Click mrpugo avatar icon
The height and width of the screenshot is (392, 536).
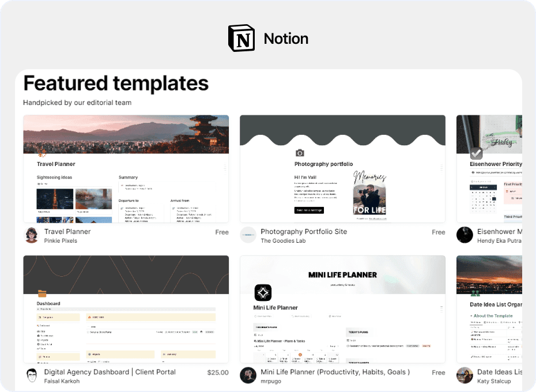click(x=248, y=376)
